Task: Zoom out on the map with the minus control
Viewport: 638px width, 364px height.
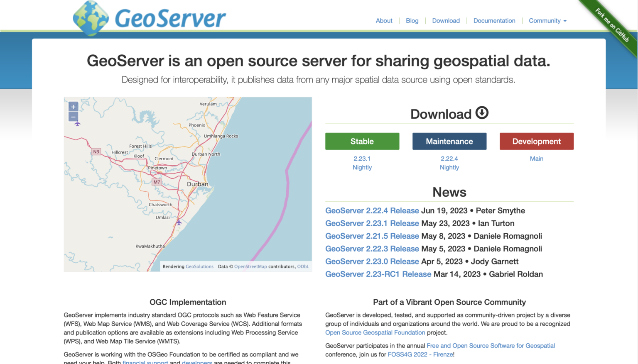Action: click(73, 117)
